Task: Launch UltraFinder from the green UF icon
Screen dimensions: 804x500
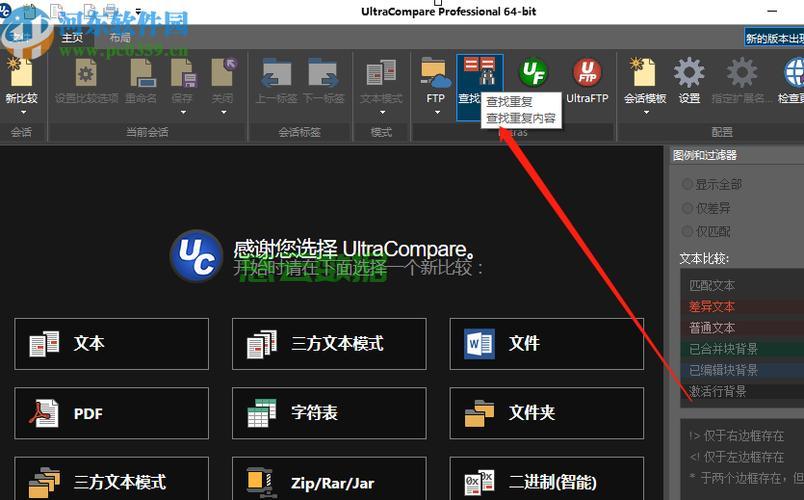Action: point(533,76)
